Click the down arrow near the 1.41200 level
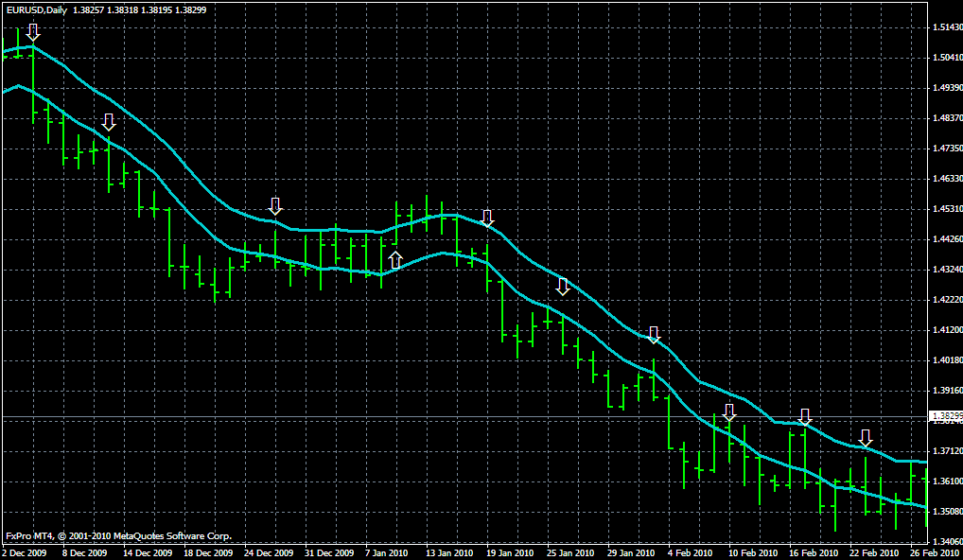This screenshot has width=963, height=560. click(654, 335)
